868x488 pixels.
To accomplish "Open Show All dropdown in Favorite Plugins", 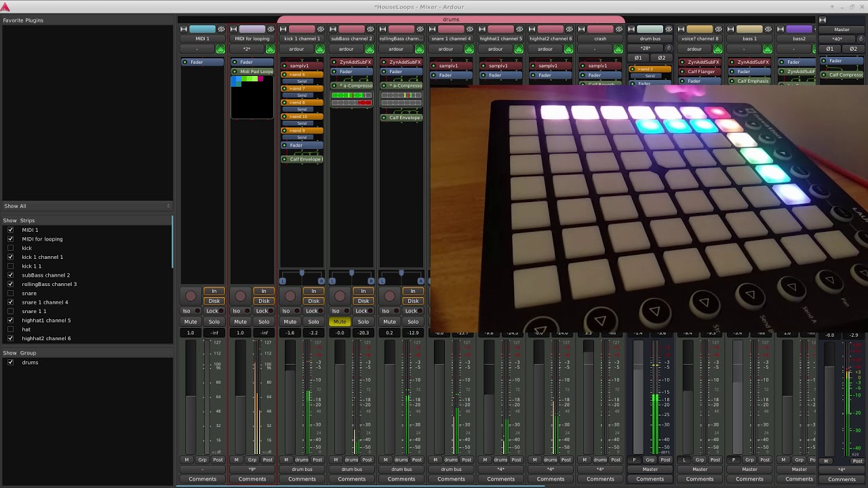I will pyautogui.click(x=87, y=206).
